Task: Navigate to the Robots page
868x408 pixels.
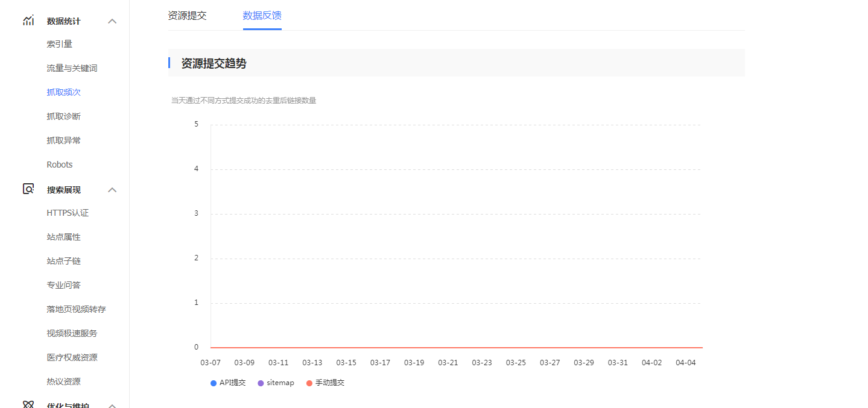Action: click(59, 165)
